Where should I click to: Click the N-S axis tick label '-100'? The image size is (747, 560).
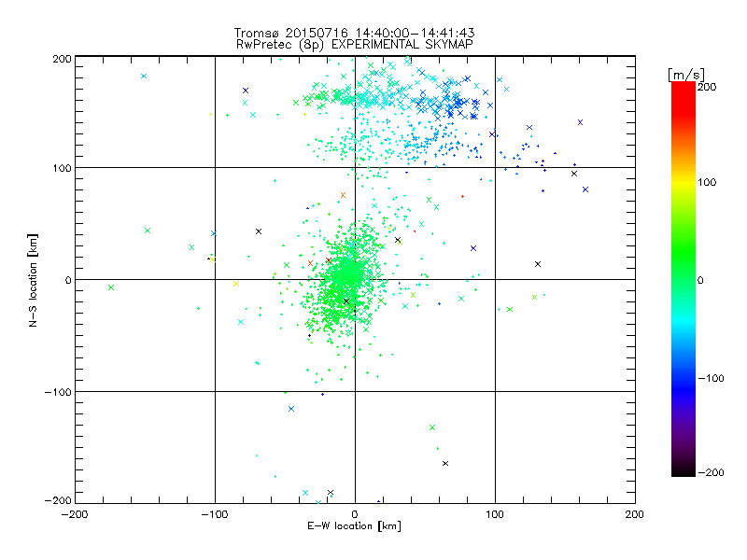point(58,392)
